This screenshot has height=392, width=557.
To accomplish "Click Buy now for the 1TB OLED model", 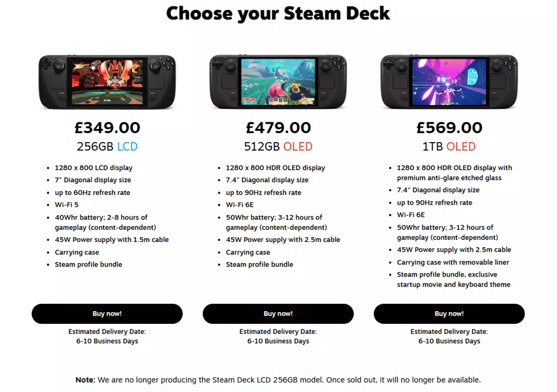I will point(449,314).
